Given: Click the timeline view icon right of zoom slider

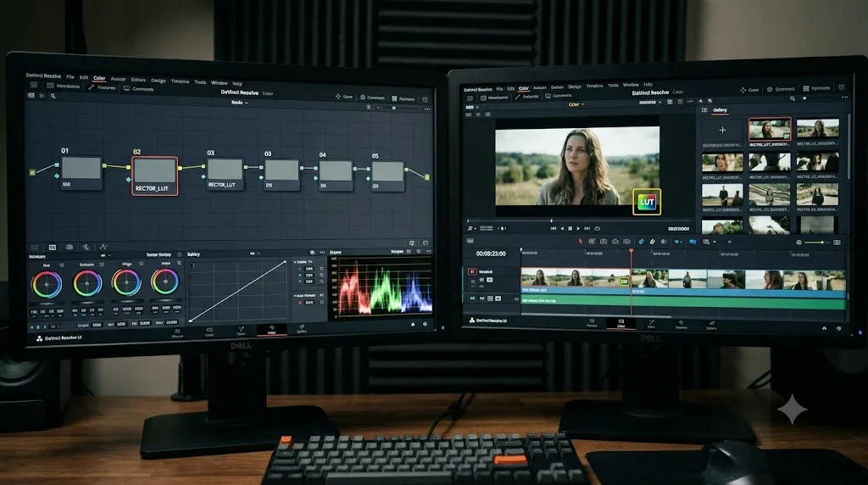Looking at the screenshot, I should (x=837, y=242).
